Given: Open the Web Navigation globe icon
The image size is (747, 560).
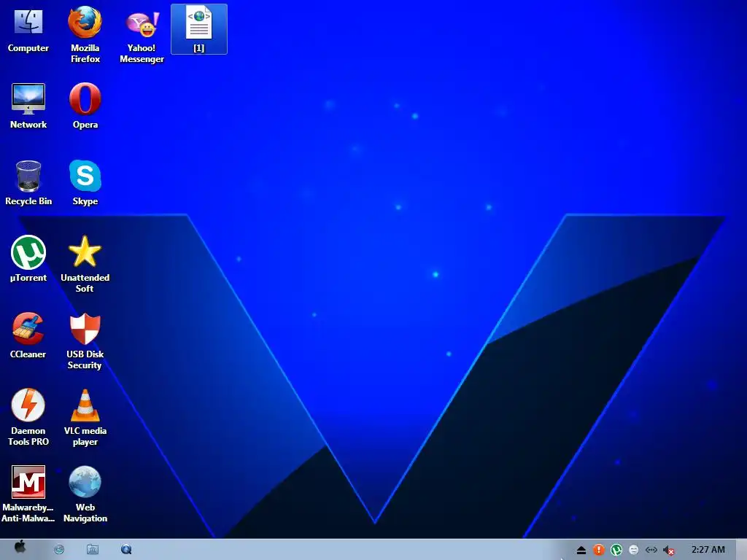Looking at the screenshot, I should 85,494.
